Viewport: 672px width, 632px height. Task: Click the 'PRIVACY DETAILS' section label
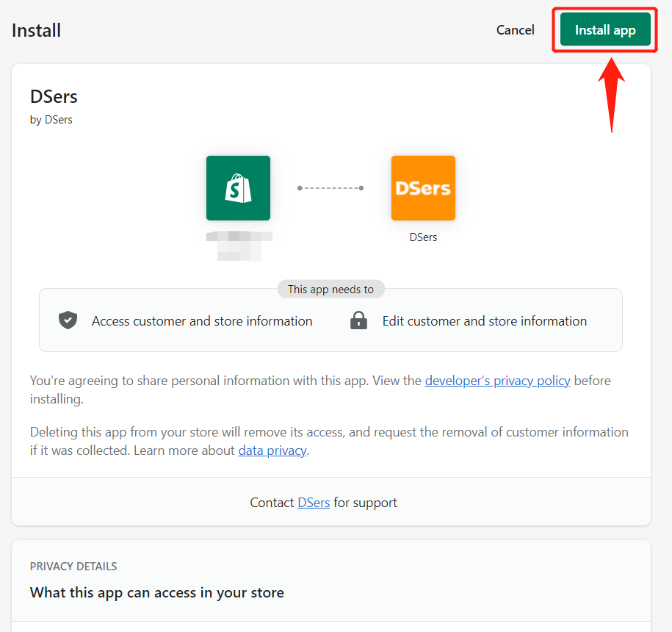click(x=73, y=567)
